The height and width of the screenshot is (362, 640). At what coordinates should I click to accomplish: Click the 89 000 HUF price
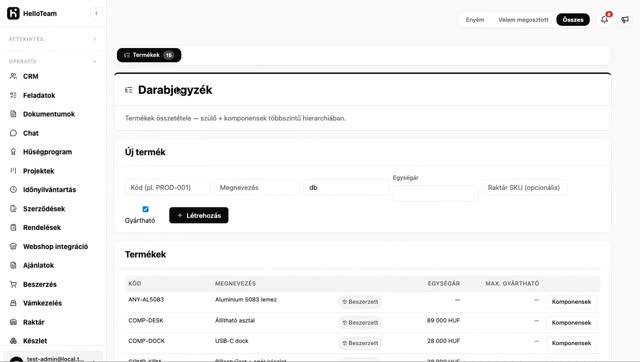(x=443, y=320)
